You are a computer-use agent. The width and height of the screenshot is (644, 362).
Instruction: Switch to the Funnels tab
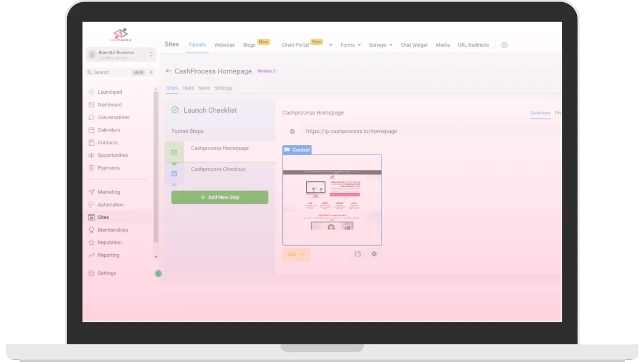click(x=197, y=45)
